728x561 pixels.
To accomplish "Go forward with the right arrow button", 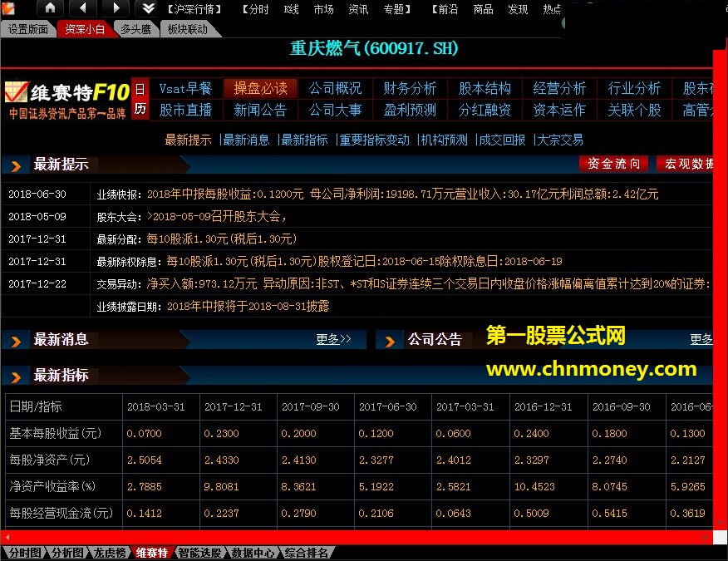I will coord(116,7).
